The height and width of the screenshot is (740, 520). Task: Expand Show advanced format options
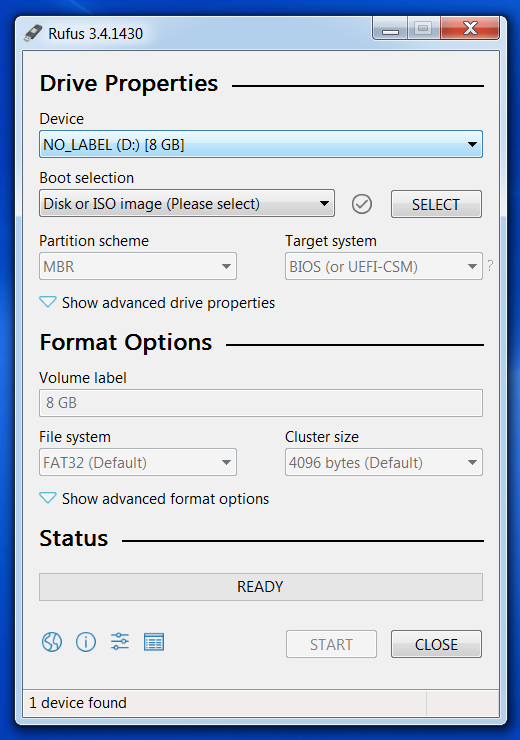tap(154, 498)
